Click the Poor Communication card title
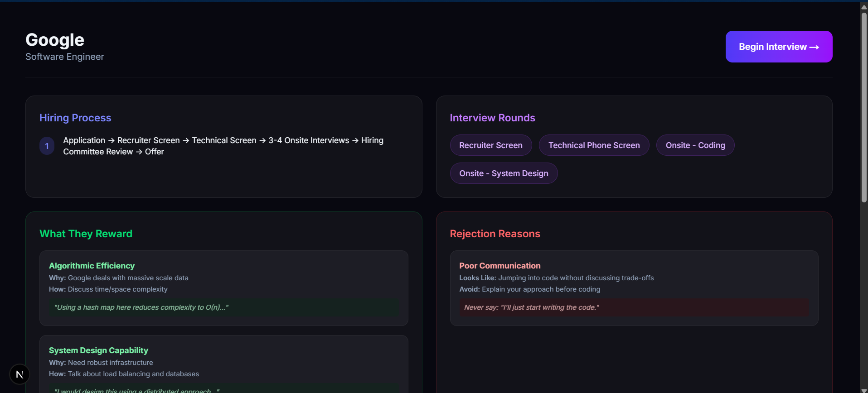Viewport: 868px width, 393px height. tap(499, 266)
